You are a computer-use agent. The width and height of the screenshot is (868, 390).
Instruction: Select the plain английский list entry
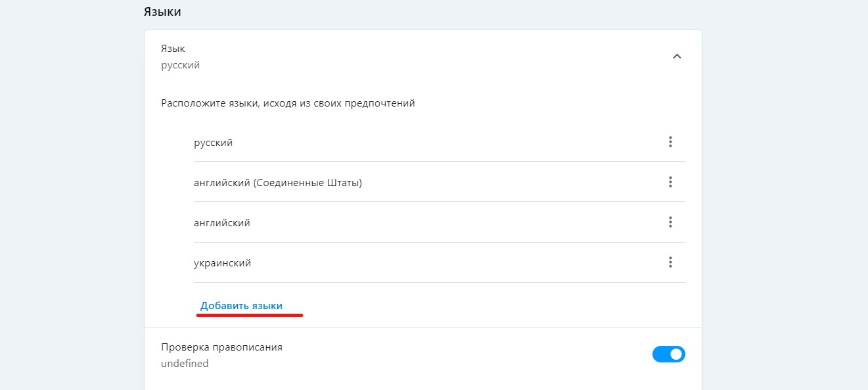[x=221, y=223]
